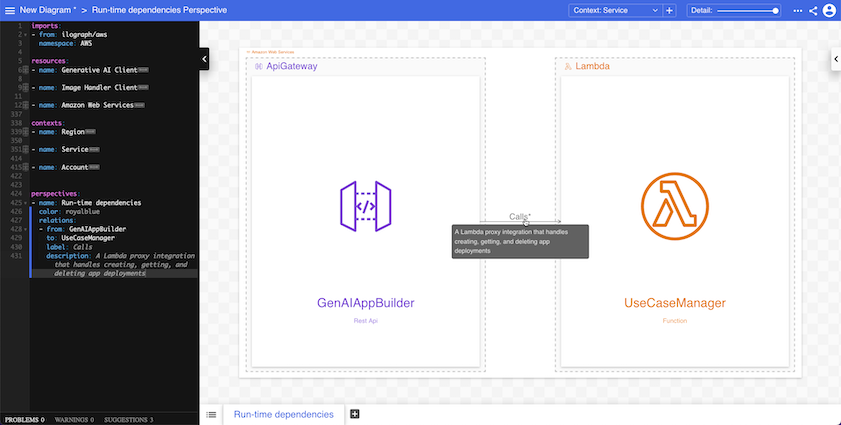Screen dimensions: 841x425
Task: Adjust the Detail slider handle
Action: [x=776, y=10]
